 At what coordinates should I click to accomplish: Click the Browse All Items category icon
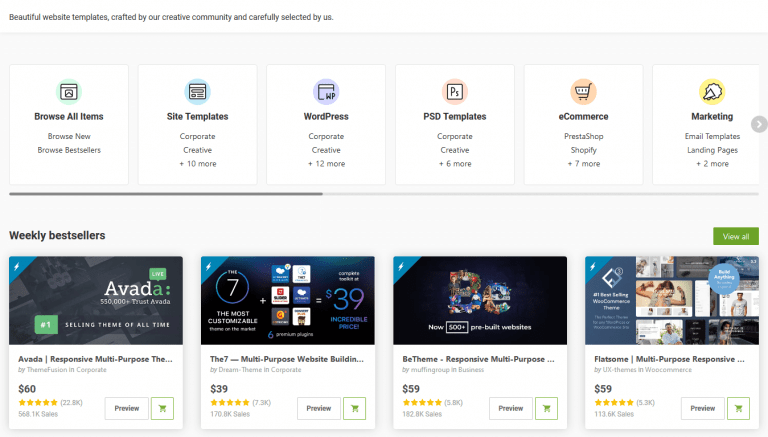pos(69,92)
